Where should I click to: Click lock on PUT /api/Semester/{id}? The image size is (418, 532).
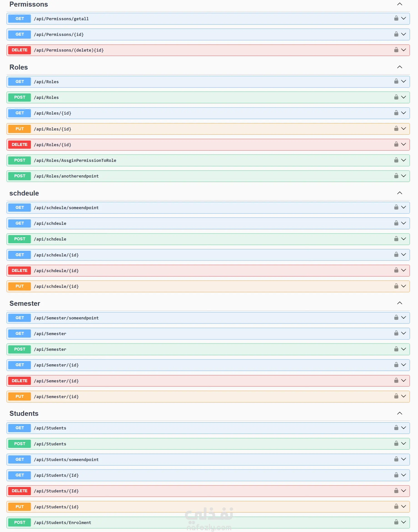(396, 396)
